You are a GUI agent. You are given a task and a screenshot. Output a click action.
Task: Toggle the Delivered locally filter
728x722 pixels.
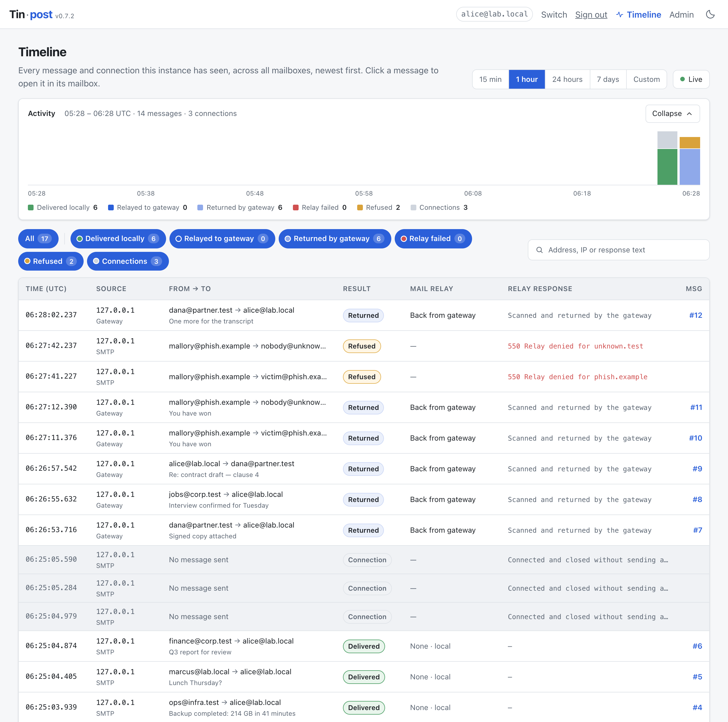tap(118, 239)
